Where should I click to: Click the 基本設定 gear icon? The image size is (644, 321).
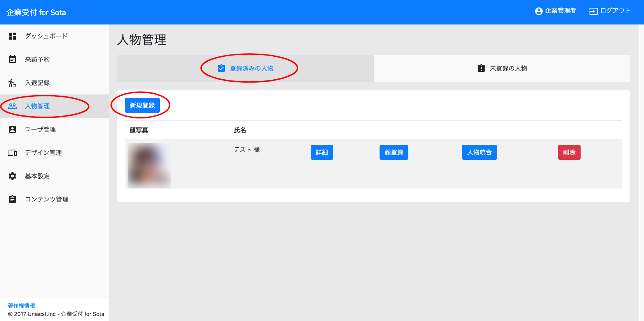coord(12,176)
